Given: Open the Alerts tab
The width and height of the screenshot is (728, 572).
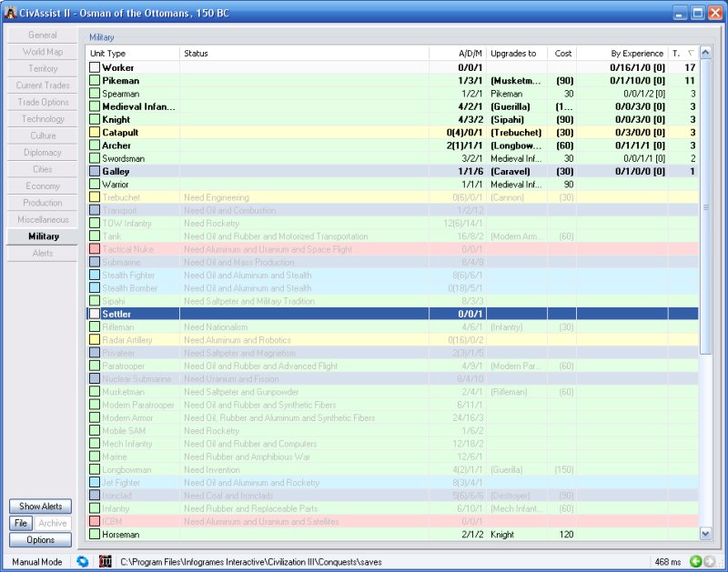Looking at the screenshot, I should coord(42,253).
